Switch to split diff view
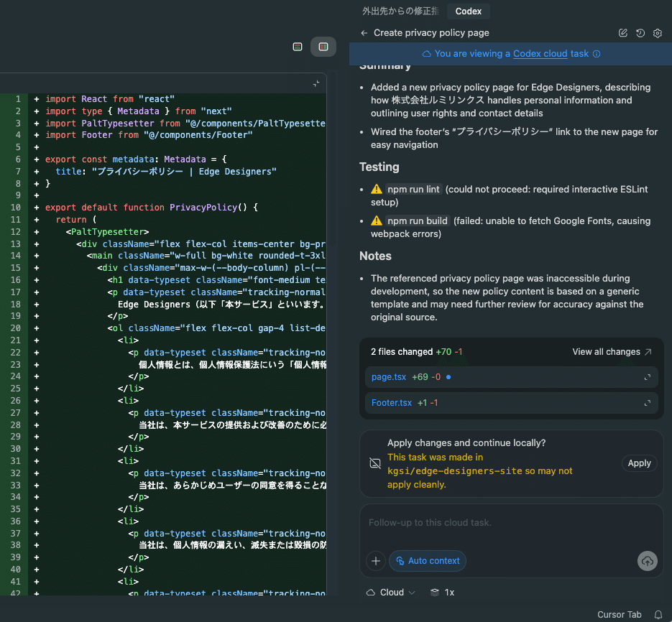 point(323,47)
